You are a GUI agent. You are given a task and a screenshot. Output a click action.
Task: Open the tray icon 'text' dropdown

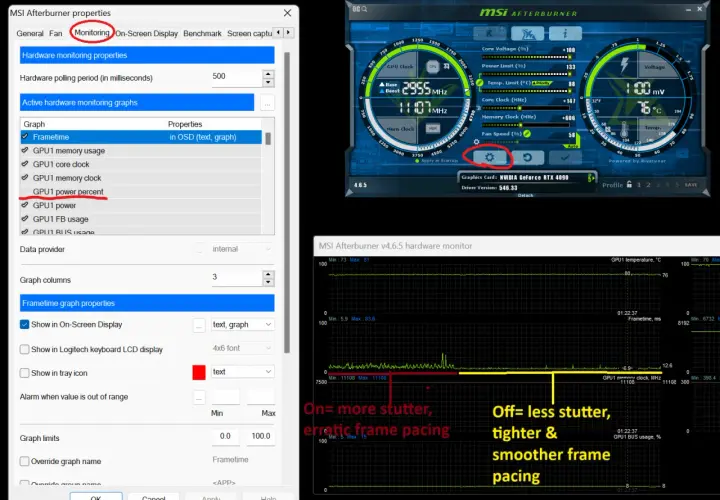point(242,371)
